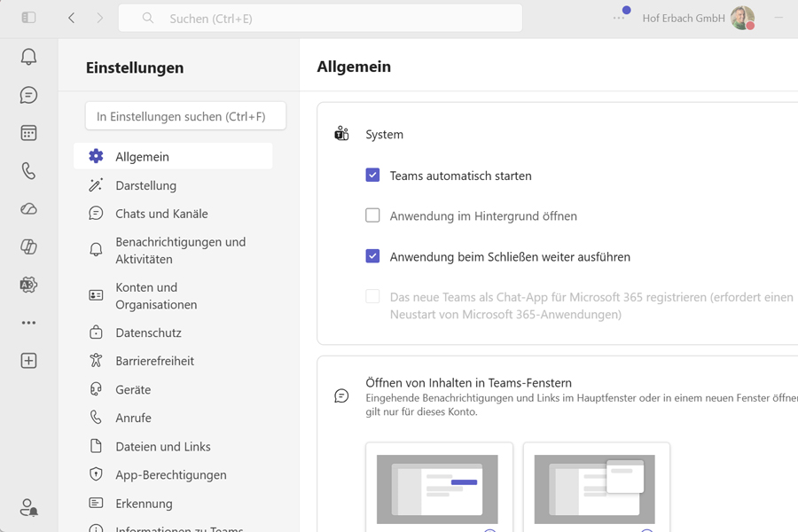Open the Copilot icon in app bar
Screen dimensions: 798x532
(x=28, y=246)
